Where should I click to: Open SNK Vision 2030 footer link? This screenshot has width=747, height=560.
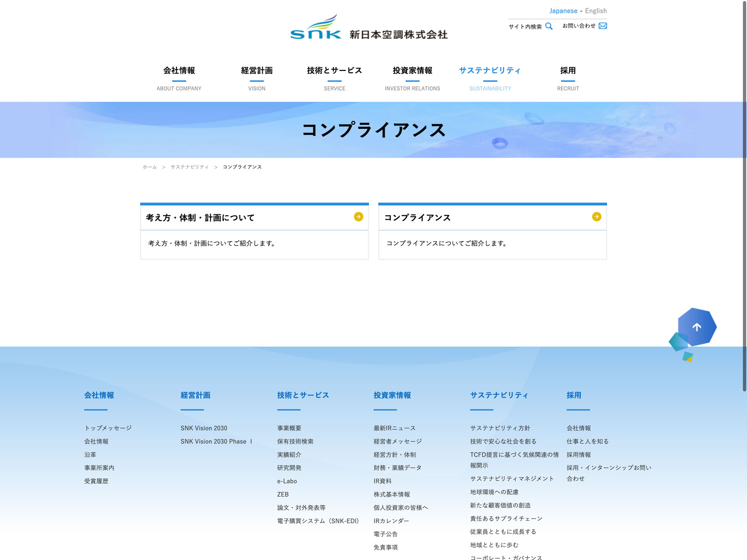[204, 428]
